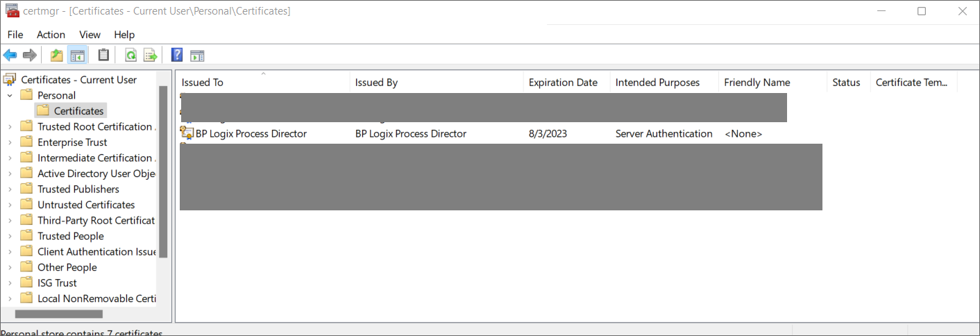Viewport: 980px width, 336px height.
Task: Expand the Enterprise Trust node
Action: click(x=10, y=142)
